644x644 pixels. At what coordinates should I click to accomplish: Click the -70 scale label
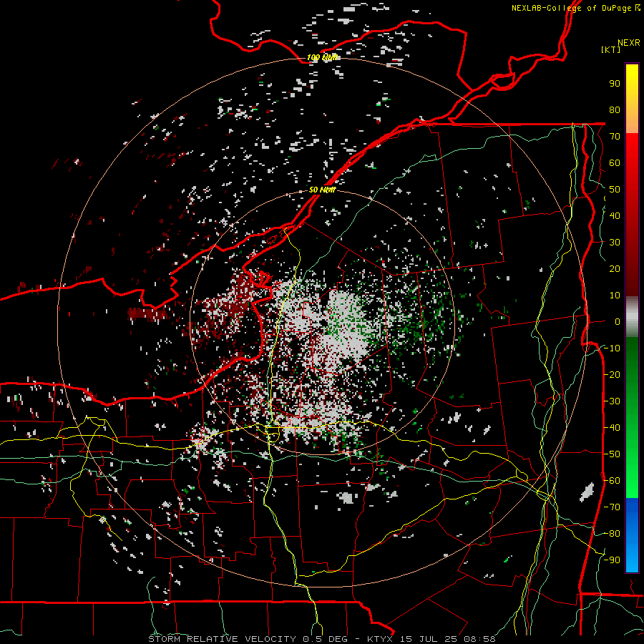point(612,507)
